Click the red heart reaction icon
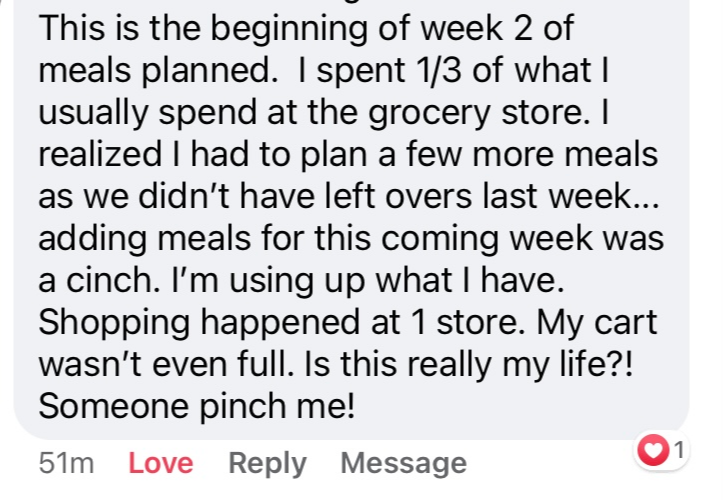725x500 pixels. click(653, 450)
